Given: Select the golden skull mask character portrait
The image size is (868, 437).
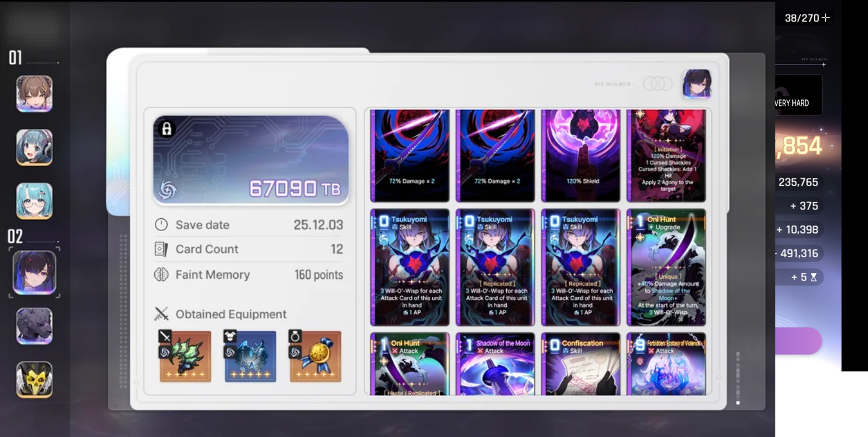Looking at the screenshot, I should coord(34,379).
